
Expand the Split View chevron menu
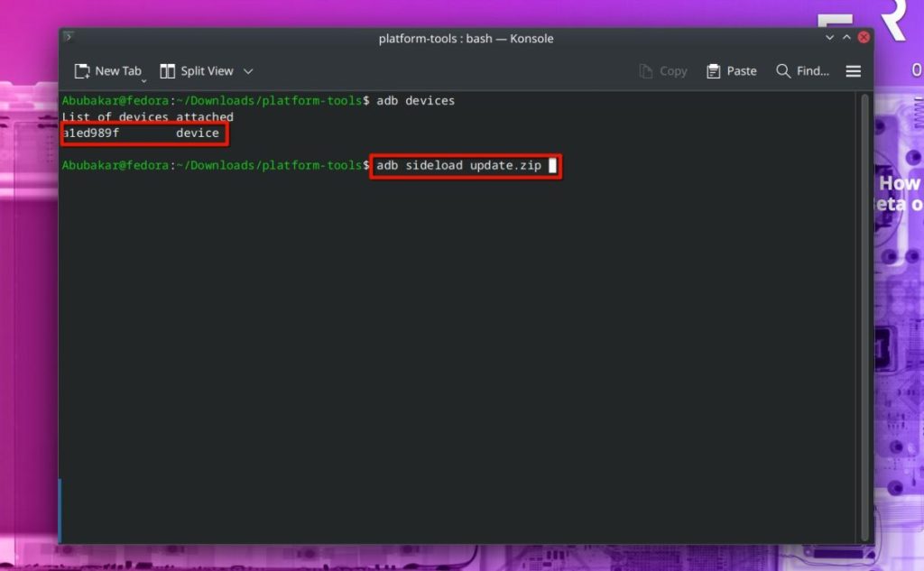248,71
